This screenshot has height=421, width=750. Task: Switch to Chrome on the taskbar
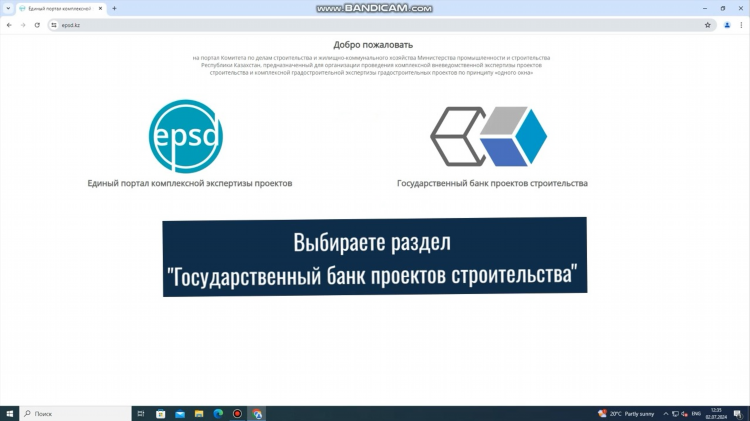click(x=257, y=413)
